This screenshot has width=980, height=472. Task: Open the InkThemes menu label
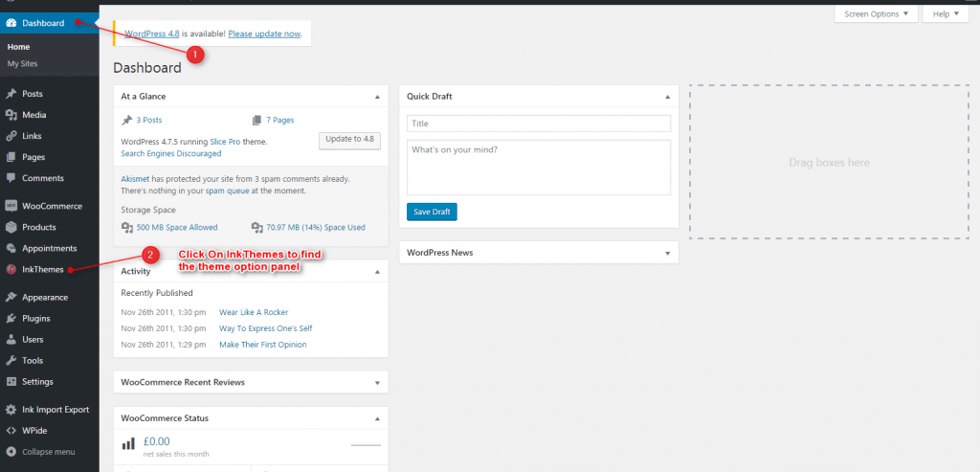43,269
